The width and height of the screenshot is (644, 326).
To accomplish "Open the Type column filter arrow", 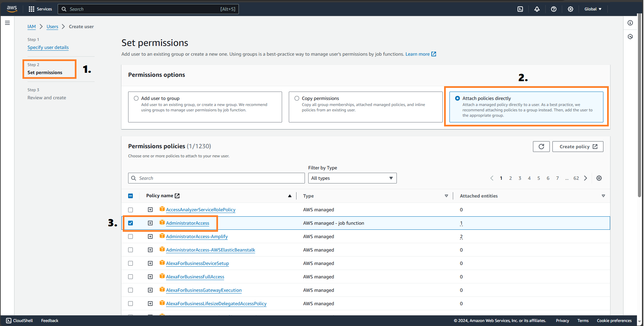I will click(x=446, y=196).
